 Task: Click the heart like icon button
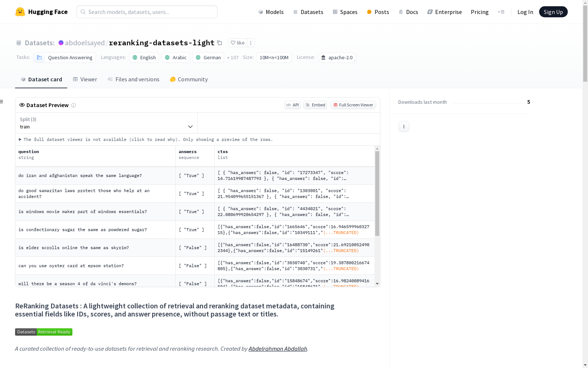237,43
